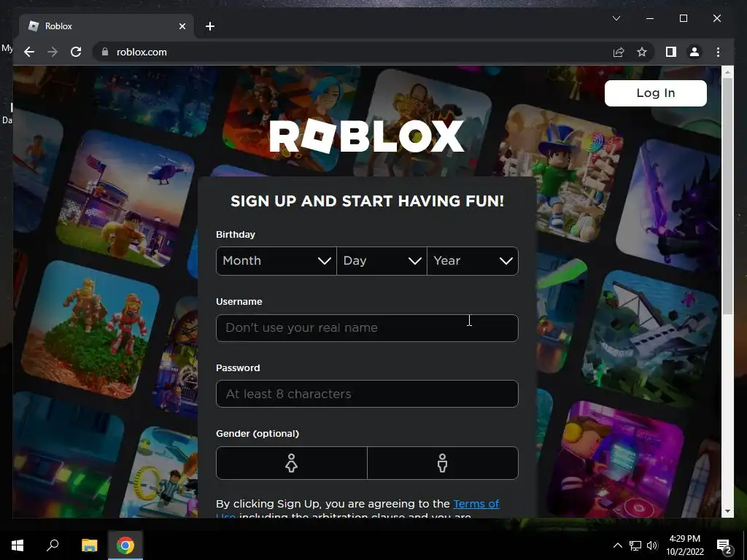
Task: Open the Chrome profile menu
Action: (x=694, y=52)
